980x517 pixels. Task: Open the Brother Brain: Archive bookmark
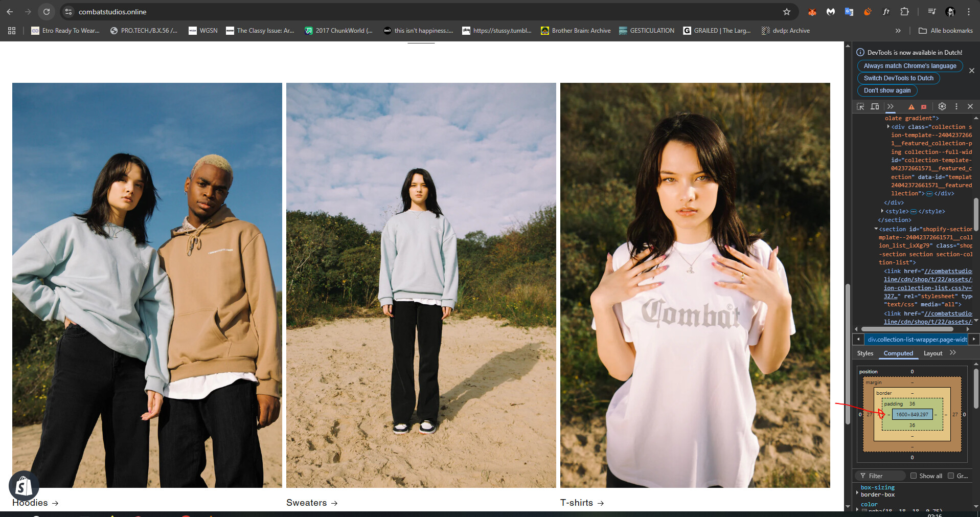click(x=576, y=31)
